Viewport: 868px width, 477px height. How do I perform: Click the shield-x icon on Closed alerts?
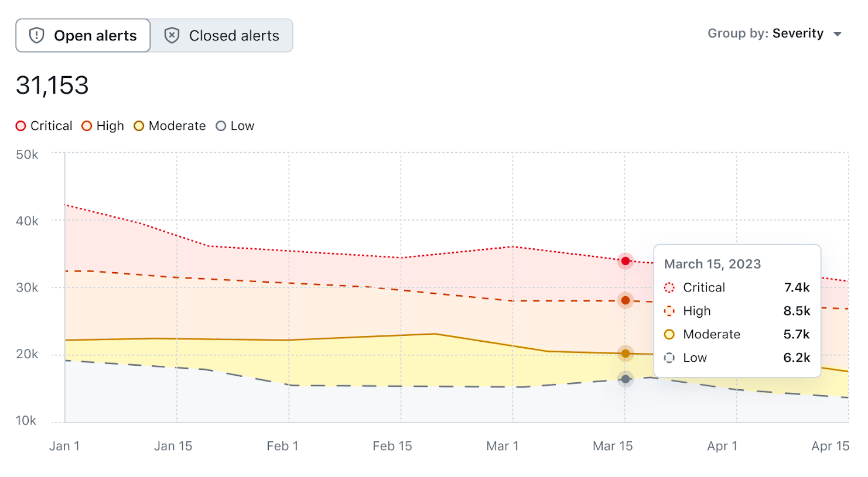tap(172, 36)
